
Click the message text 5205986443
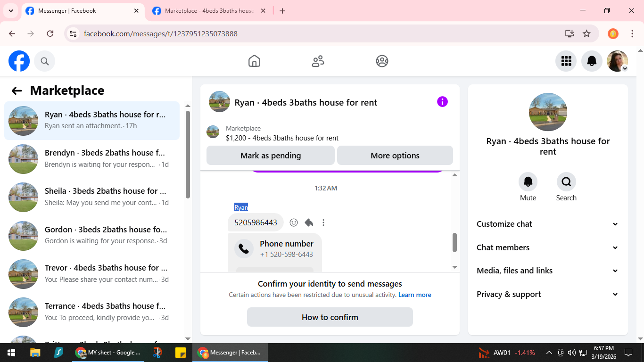[256, 222]
